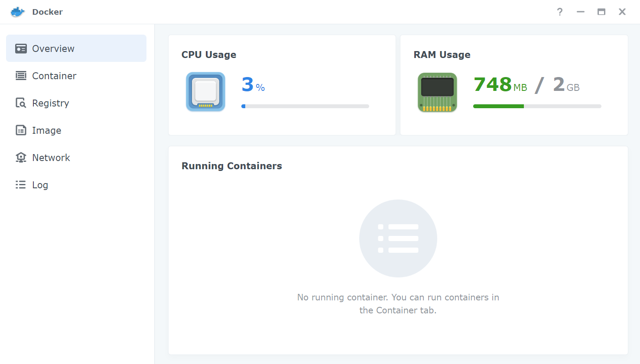This screenshot has height=364, width=640.
Task: Close the Docker window
Action: point(622,12)
